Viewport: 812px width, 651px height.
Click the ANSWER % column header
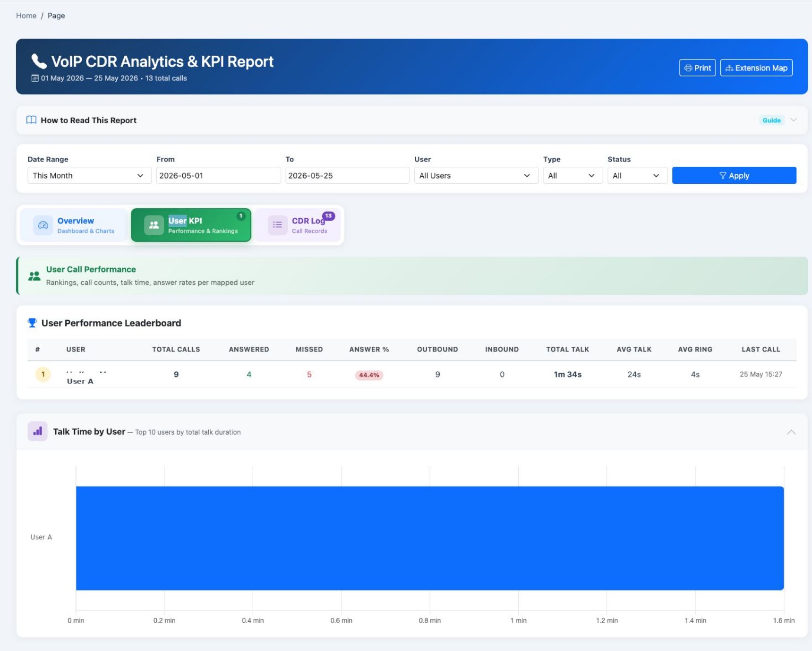pyautogui.click(x=369, y=350)
